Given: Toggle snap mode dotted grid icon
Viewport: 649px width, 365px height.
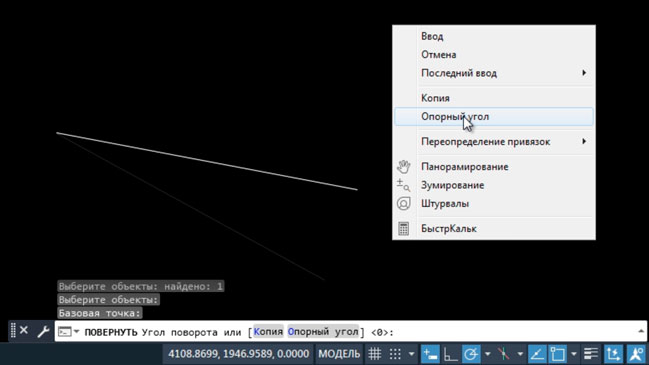Looking at the screenshot, I should click(x=395, y=354).
